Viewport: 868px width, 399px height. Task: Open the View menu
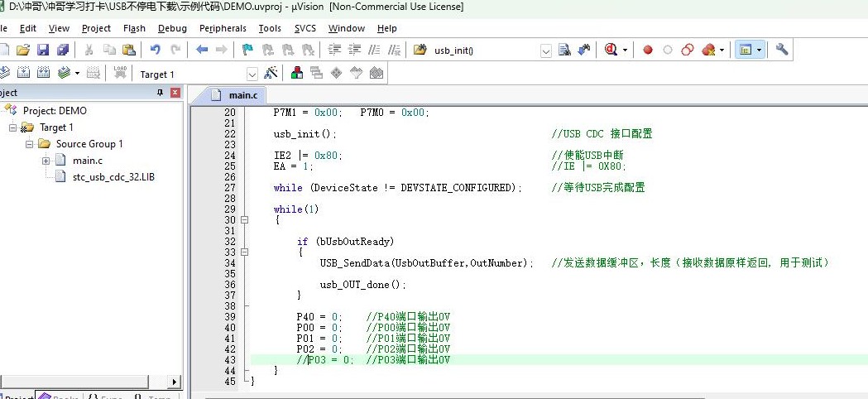click(x=59, y=28)
